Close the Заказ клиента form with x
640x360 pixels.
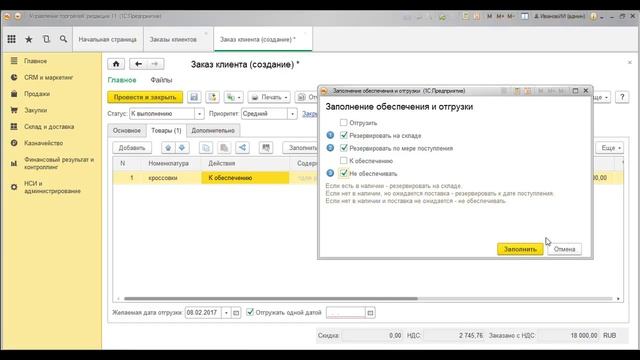pyautogui.click(x=629, y=62)
